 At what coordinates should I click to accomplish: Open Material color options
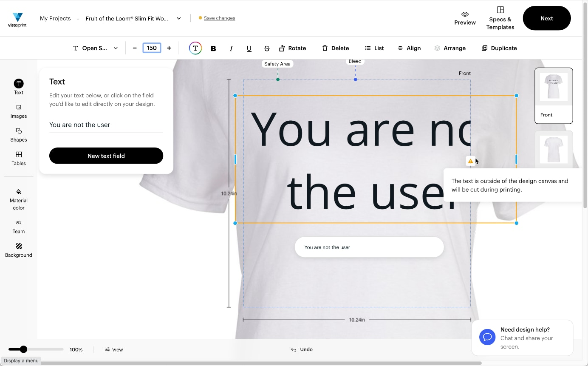pos(19,199)
